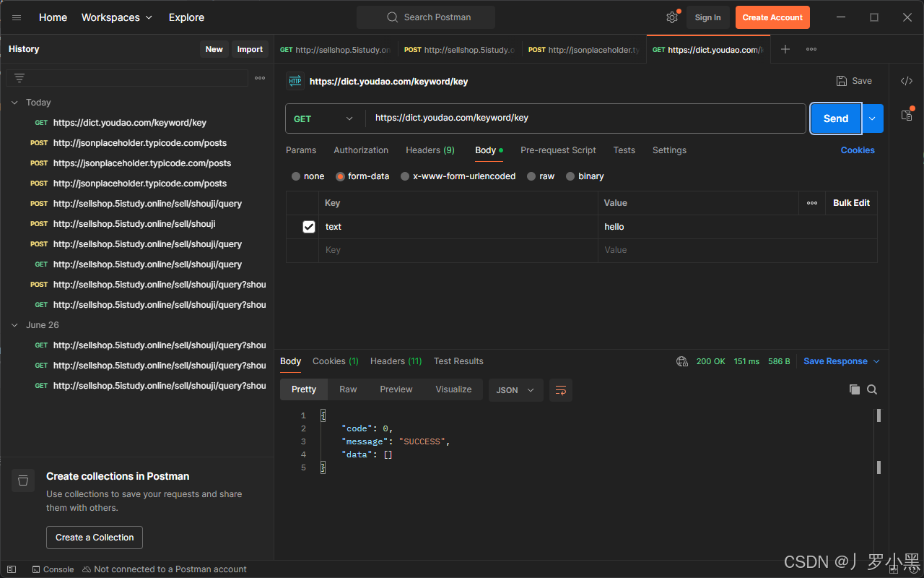
Task: Click the Create Account button
Action: point(772,17)
